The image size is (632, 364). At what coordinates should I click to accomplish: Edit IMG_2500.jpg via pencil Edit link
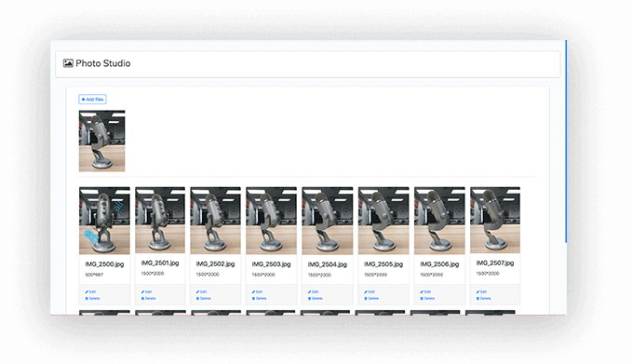pyautogui.click(x=90, y=291)
